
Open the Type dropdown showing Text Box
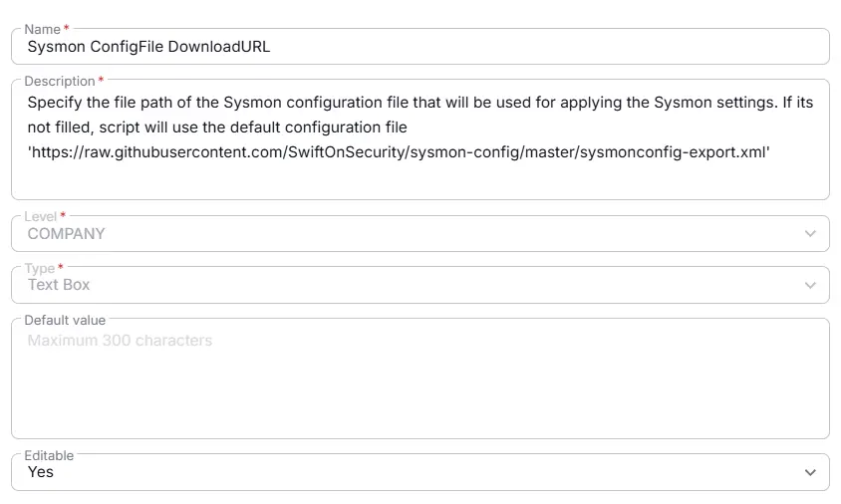(x=399, y=285)
